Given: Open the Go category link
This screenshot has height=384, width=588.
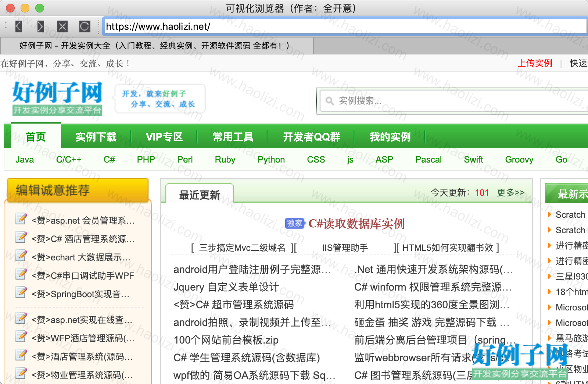Looking at the screenshot, I should pos(561,160).
